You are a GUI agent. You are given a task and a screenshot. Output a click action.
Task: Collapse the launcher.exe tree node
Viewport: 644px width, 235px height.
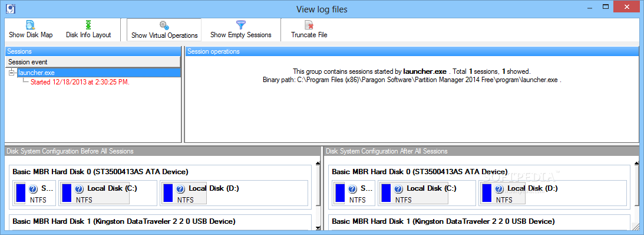click(12, 73)
